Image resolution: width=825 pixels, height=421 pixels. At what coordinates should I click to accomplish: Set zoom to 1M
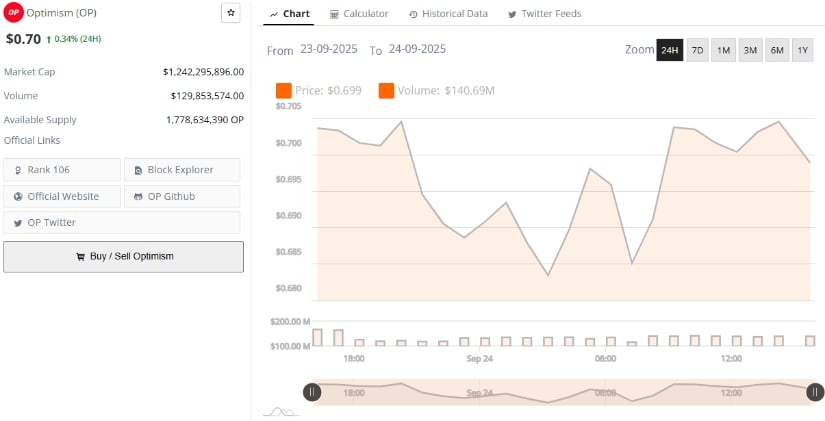click(x=723, y=50)
